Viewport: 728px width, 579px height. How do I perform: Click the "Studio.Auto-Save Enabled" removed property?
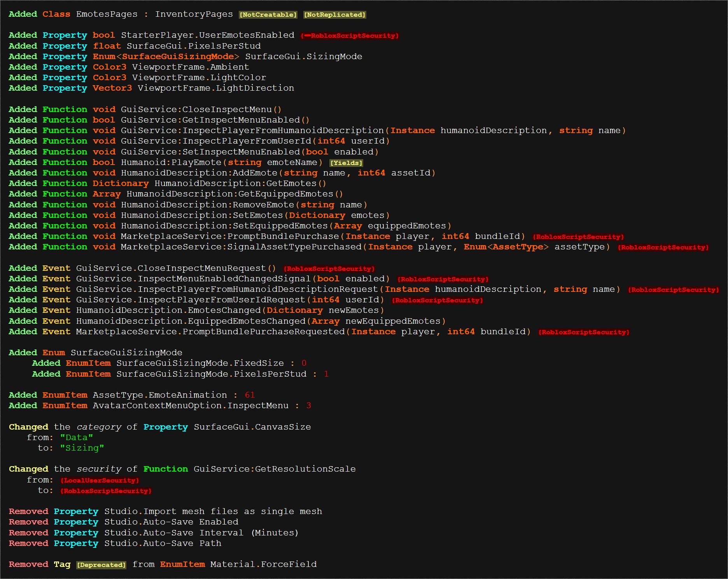(x=171, y=522)
